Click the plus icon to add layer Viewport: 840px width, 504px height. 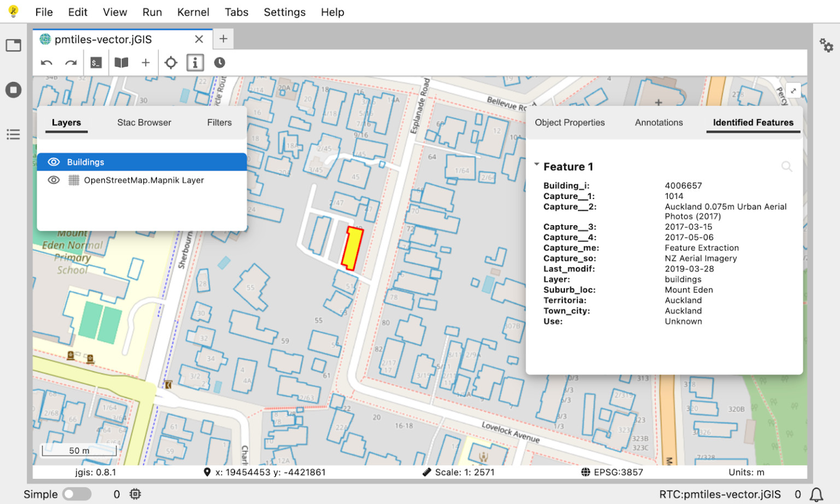(145, 63)
